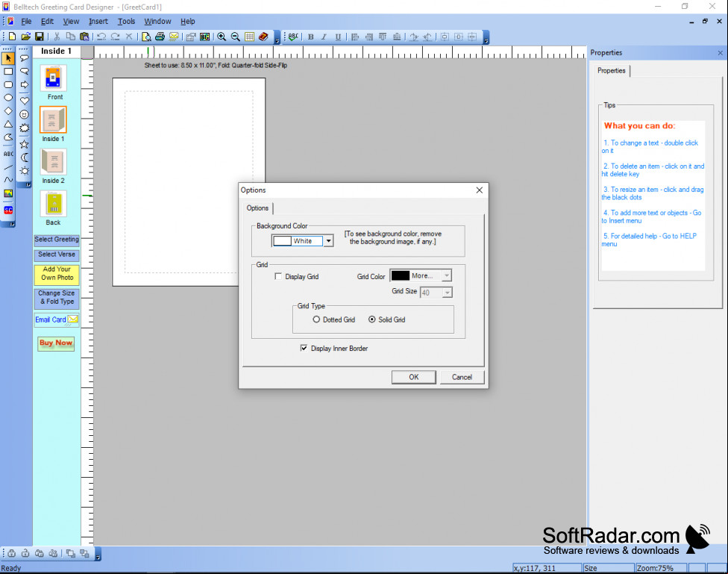Select the triangle shape tool
This screenshot has width=728, height=574.
pos(8,124)
